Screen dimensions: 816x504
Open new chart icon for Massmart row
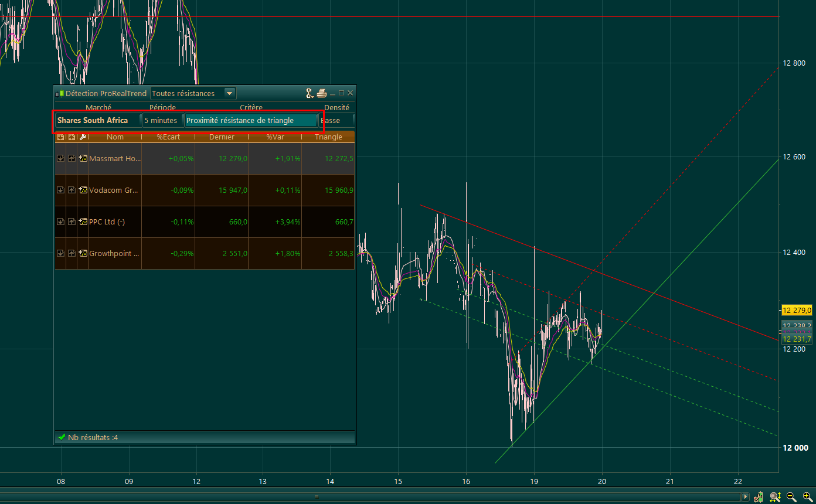pos(83,158)
